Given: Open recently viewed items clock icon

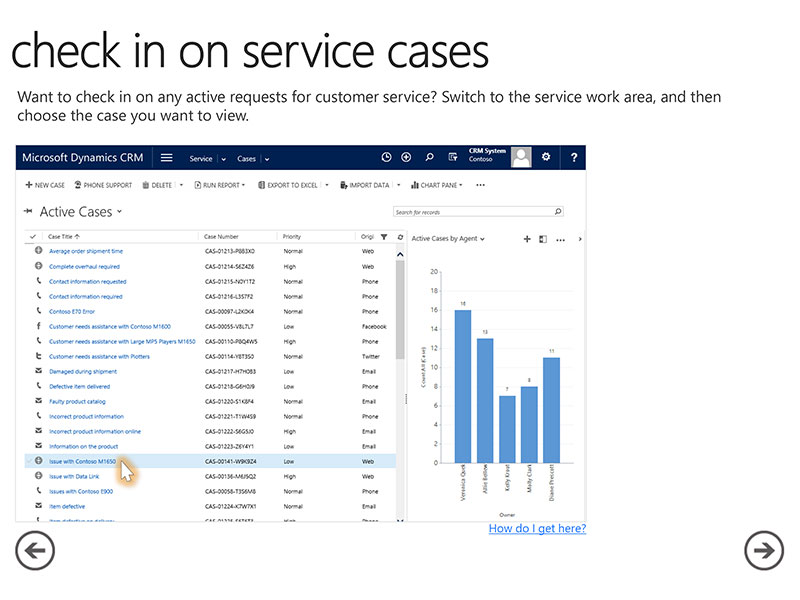Looking at the screenshot, I should coord(387,158).
